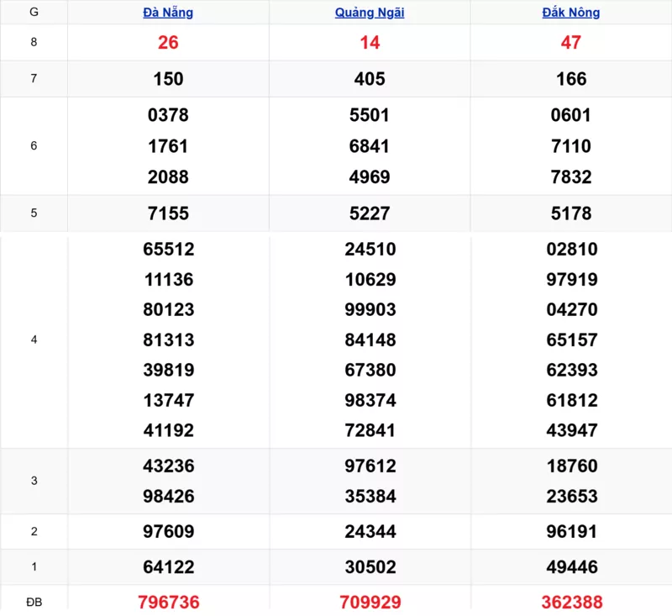Open the Đà Nẵng province link
The height and width of the screenshot is (616, 672).
click(168, 13)
